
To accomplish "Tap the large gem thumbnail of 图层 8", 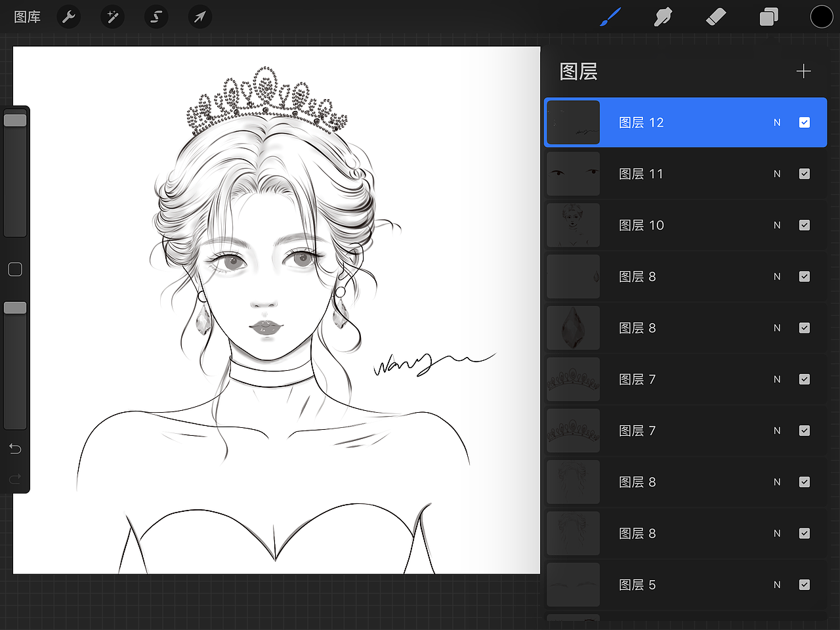I will point(574,328).
